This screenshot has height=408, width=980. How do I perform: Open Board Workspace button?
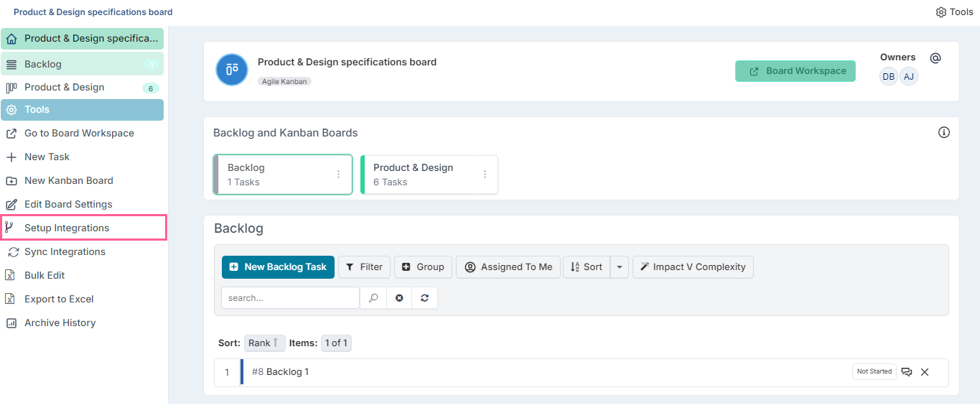coord(795,71)
